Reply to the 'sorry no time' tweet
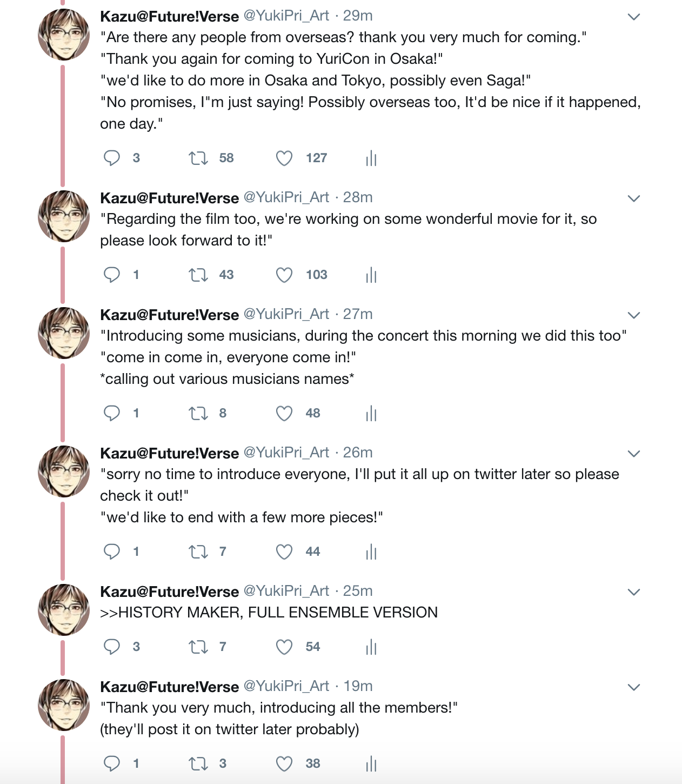682x784 pixels. tap(112, 552)
